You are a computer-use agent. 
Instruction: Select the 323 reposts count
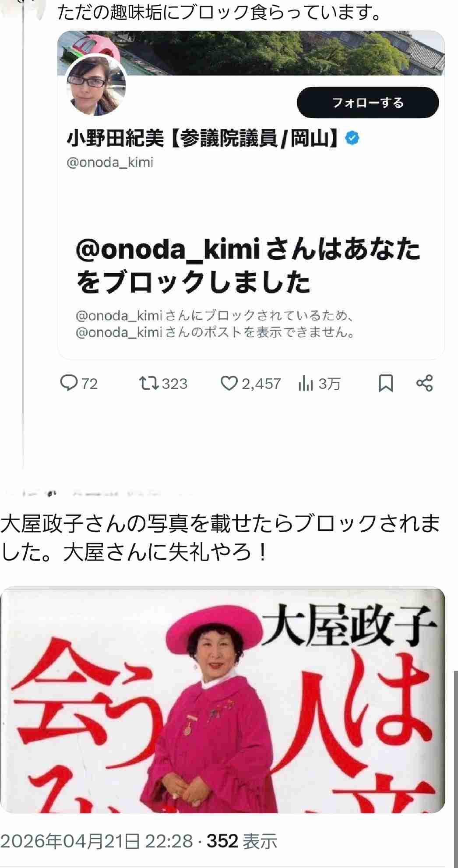coord(175,384)
